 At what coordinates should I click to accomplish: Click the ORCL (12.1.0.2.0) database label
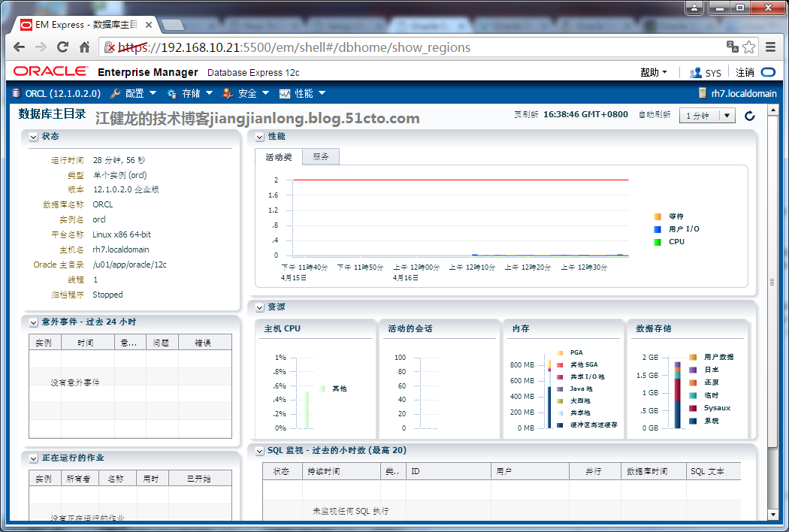click(x=63, y=94)
